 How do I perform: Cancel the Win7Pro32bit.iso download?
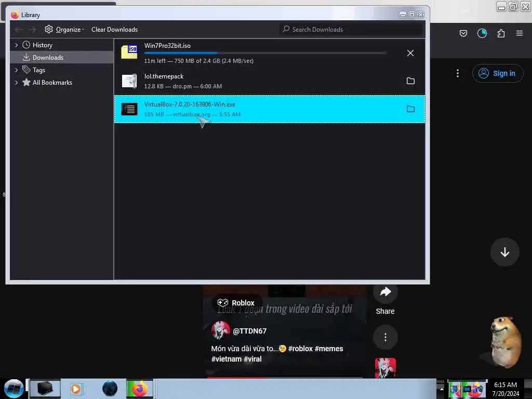click(410, 53)
